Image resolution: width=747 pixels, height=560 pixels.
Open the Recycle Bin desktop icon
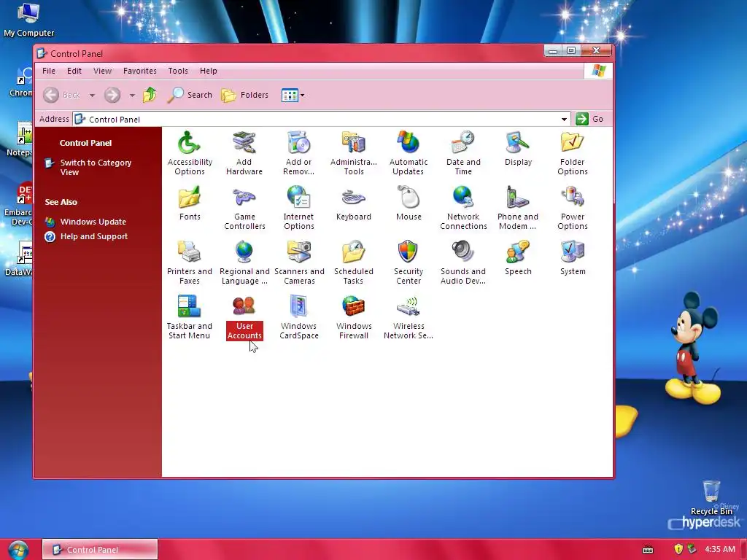[x=711, y=497]
